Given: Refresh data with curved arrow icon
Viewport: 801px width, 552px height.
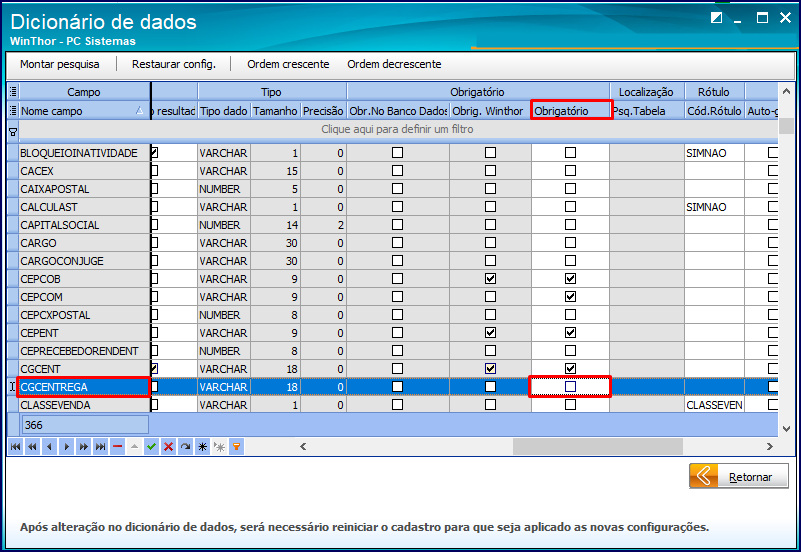Looking at the screenshot, I should 185,447.
